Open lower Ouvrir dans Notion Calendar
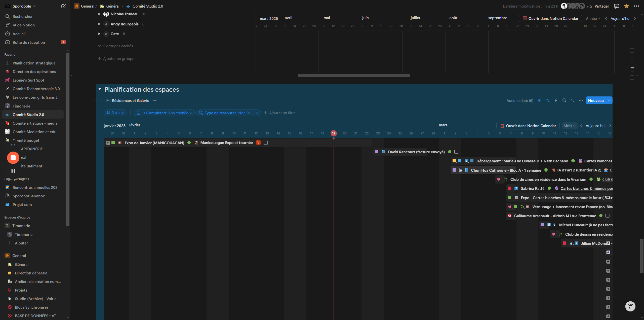644x320 pixels. (x=528, y=126)
